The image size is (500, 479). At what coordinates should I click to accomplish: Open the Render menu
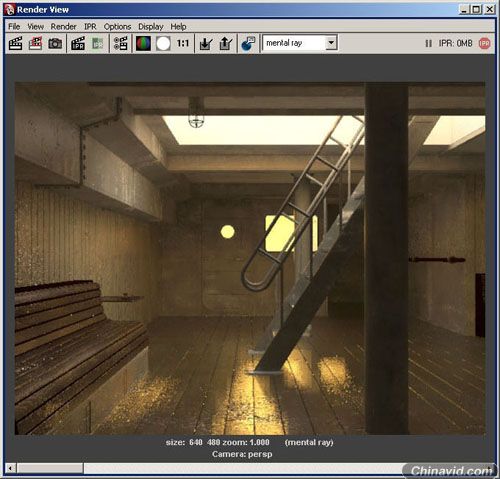pyautogui.click(x=63, y=26)
